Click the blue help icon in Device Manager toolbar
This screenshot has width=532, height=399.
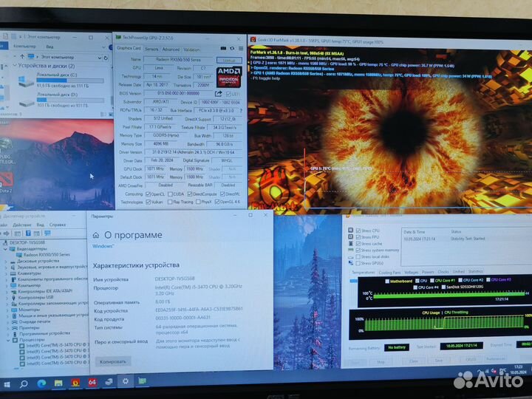tap(28, 233)
